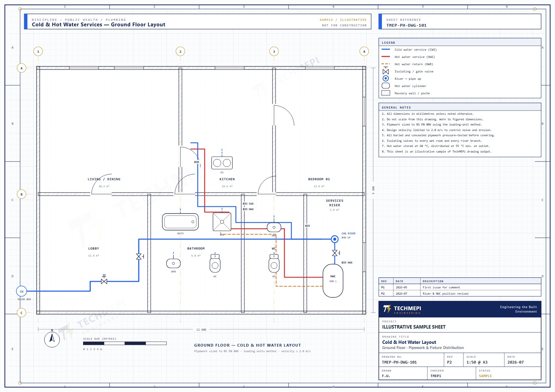Click the scale bar in metres

[x=125, y=343]
